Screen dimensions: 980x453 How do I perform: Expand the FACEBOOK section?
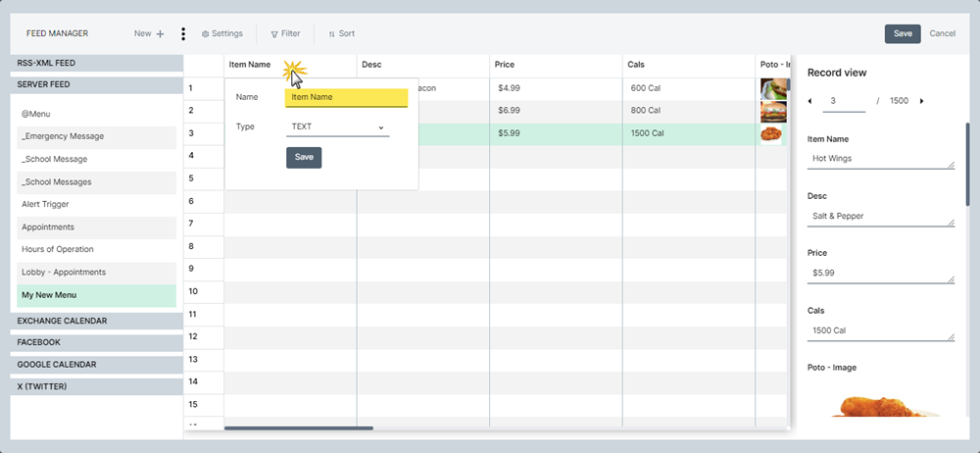(96, 343)
